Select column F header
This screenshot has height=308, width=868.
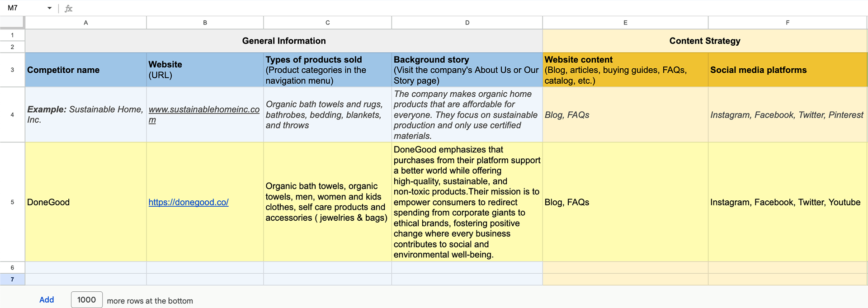788,23
